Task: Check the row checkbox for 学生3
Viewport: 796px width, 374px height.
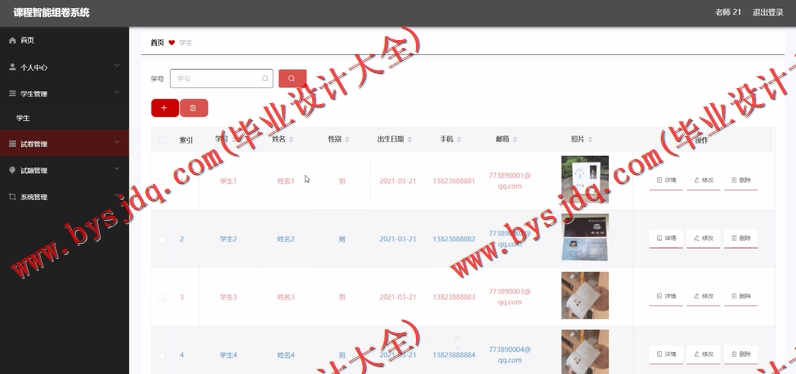Action: [162, 297]
